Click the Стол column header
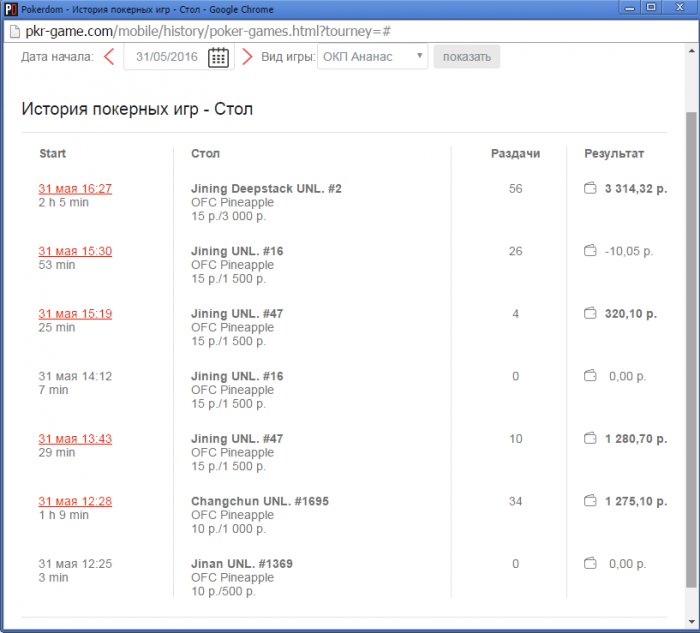 click(205, 153)
